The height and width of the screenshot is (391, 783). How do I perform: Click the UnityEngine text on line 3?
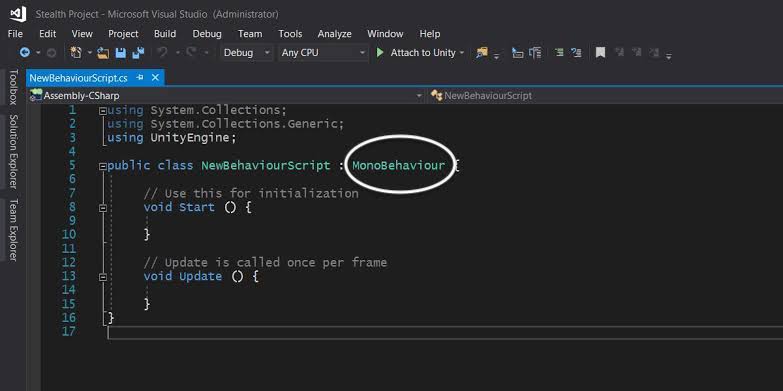pos(190,137)
